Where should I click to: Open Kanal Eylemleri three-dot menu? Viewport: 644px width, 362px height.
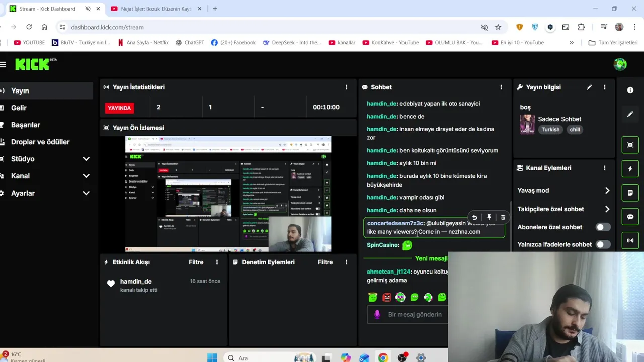point(605,168)
